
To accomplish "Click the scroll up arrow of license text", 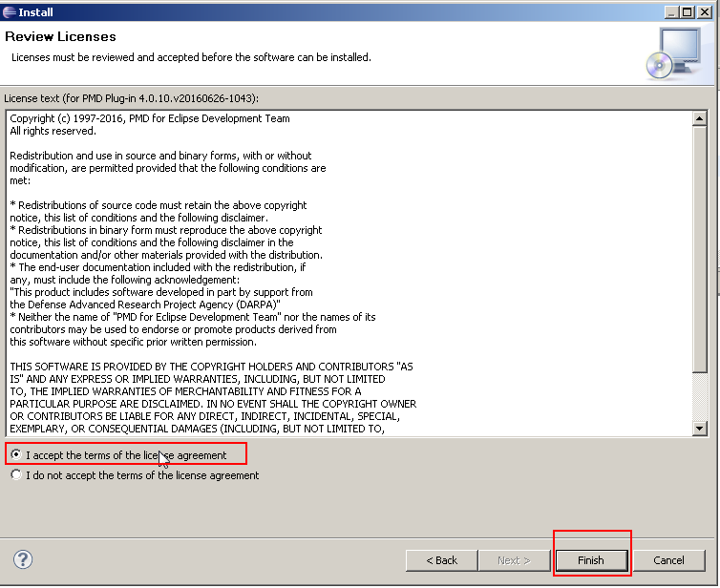I will click(x=699, y=118).
